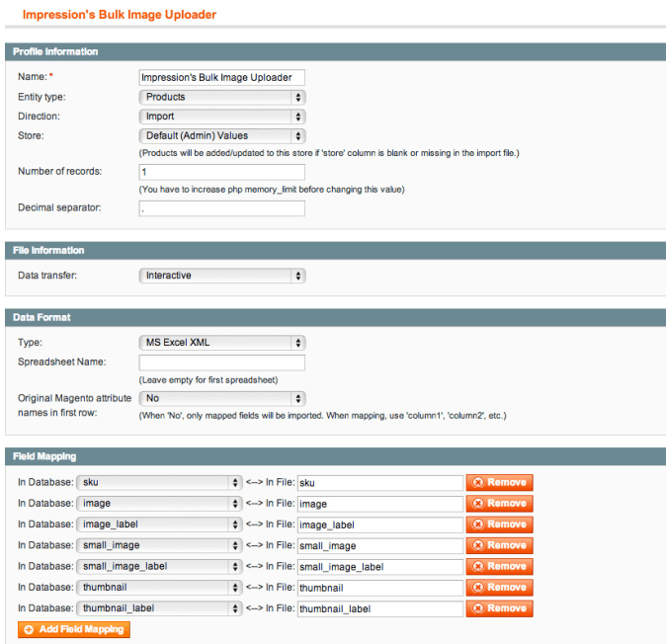The height and width of the screenshot is (644, 666).
Task: Expand the Store dropdown
Action: 221,135
